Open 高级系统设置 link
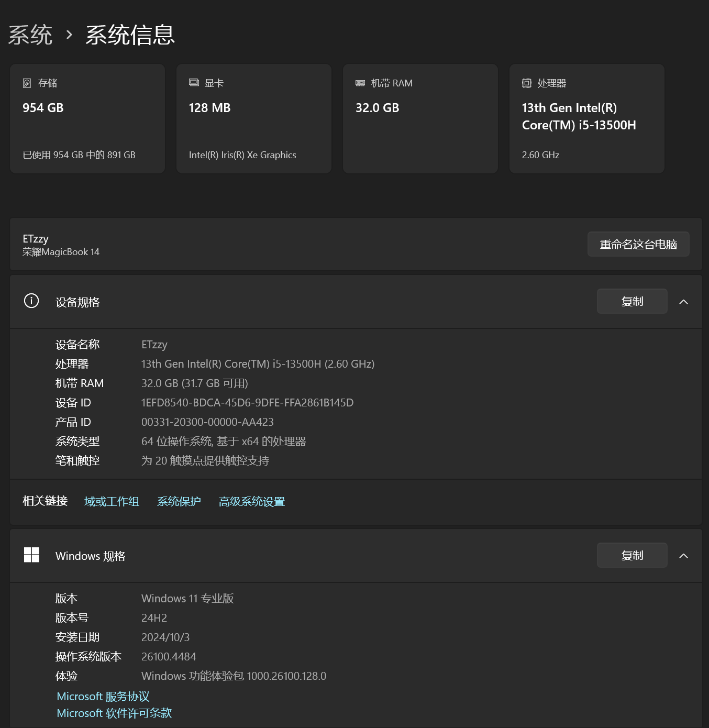 point(252,502)
